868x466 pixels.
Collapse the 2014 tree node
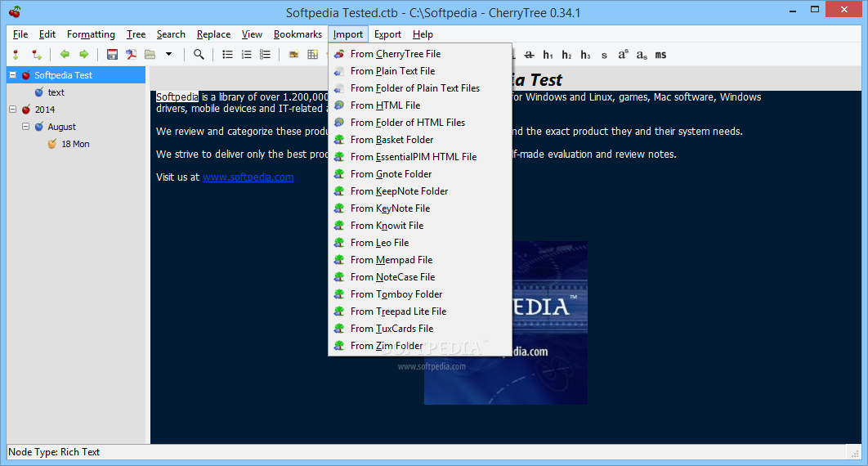13,109
